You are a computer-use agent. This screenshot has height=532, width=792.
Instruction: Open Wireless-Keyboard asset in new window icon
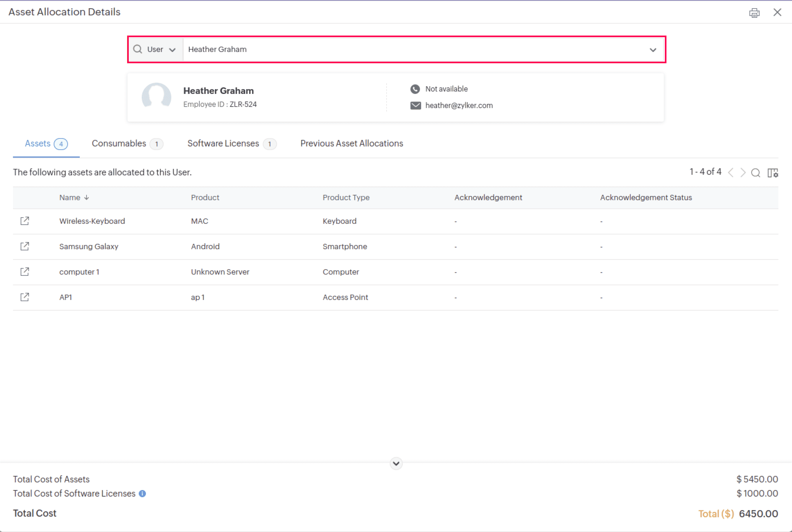(25, 221)
